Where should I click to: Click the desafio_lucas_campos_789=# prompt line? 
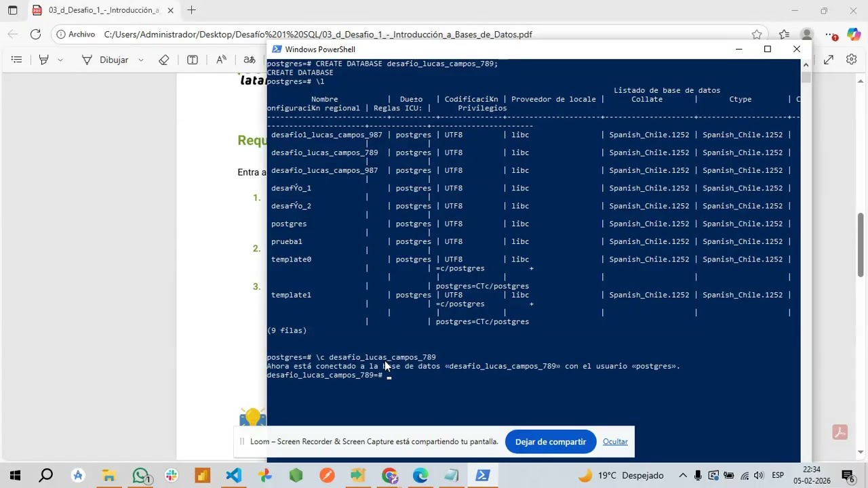click(x=330, y=375)
